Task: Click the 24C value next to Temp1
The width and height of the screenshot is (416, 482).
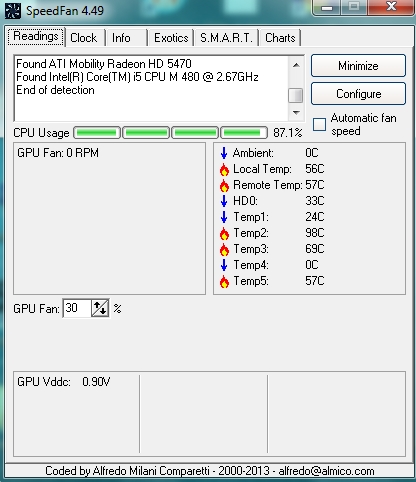Action: tap(315, 217)
